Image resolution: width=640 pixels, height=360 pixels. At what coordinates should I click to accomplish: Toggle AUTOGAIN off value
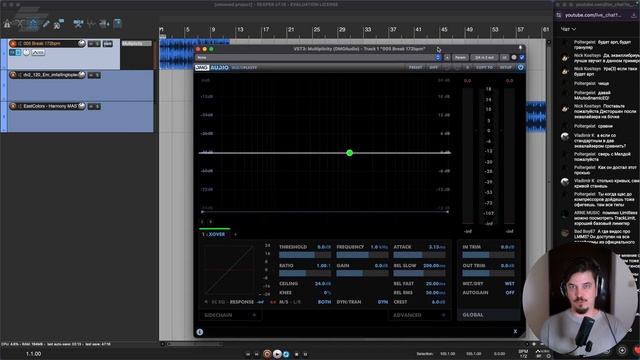tap(510, 293)
